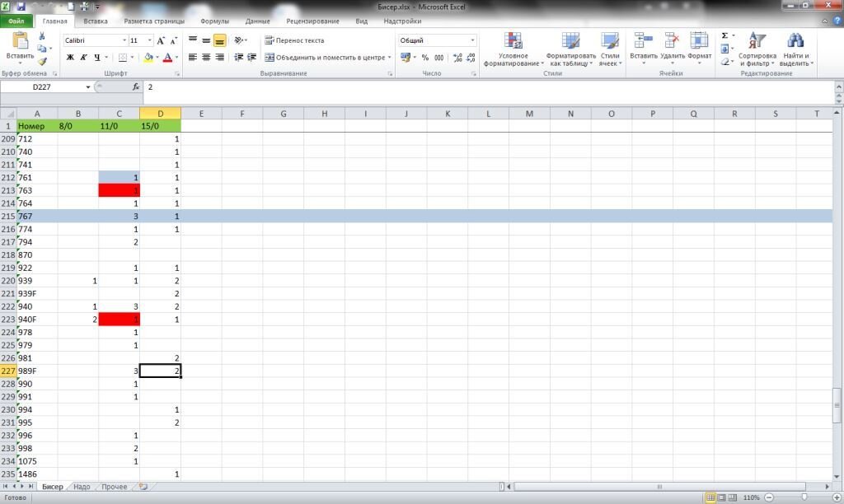The image size is (844, 504).
Task: Click the Name Box showing D227
Action: (x=42, y=86)
